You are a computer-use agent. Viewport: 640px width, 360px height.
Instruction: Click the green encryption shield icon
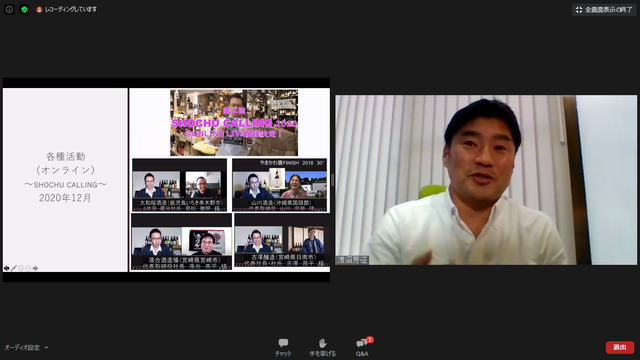click(24, 9)
